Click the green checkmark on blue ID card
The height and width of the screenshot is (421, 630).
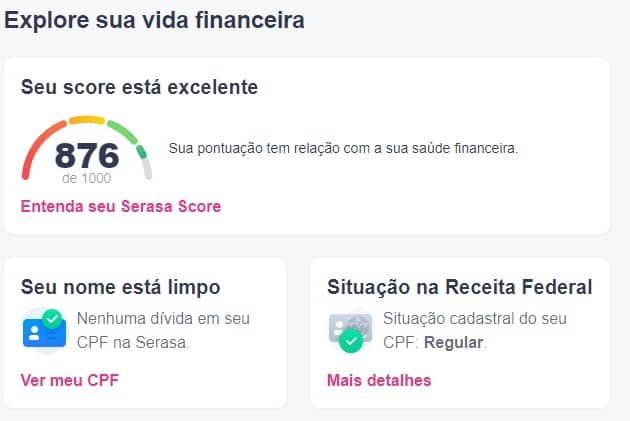(52, 319)
